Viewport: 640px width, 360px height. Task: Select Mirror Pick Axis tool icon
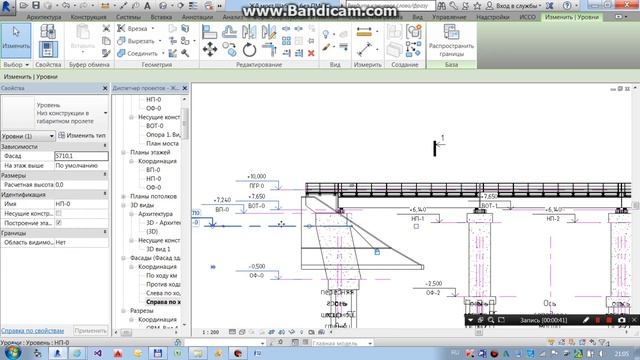pyautogui.click(x=249, y=31)
